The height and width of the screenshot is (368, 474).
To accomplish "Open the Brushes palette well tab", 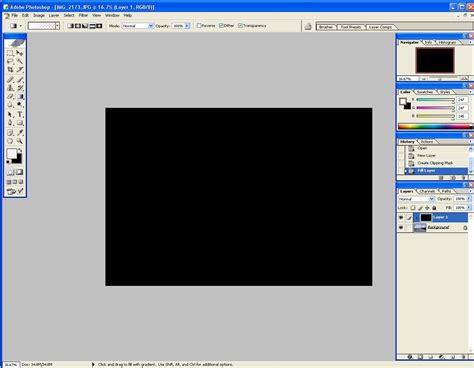I will [x=326, y=27].
